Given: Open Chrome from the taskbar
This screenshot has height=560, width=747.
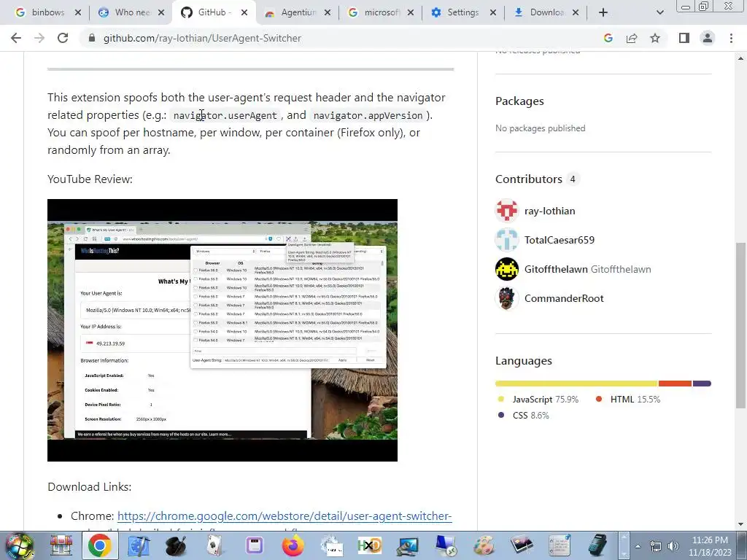Looking at the screenshot, I should (x=99, y=545).
